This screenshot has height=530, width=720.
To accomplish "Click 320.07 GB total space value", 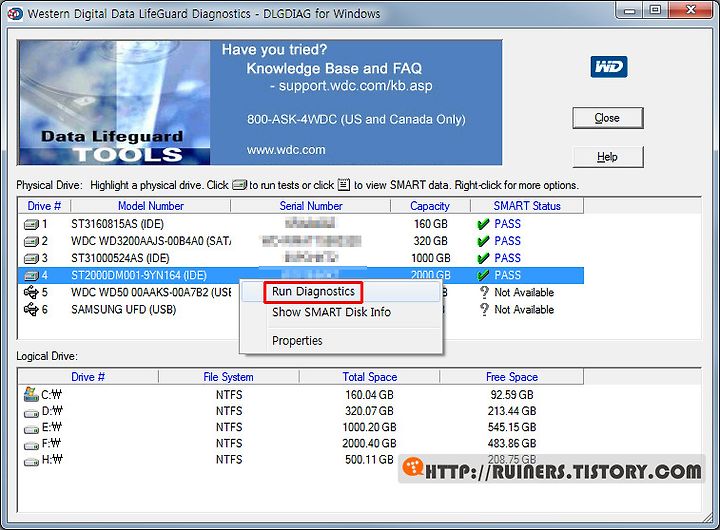I will 369,411.
